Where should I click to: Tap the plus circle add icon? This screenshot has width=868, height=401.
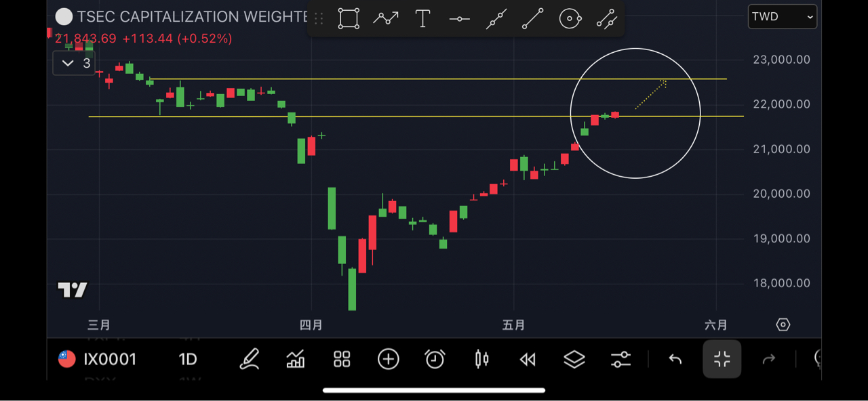pyautogui.click(x=389, y=359)
